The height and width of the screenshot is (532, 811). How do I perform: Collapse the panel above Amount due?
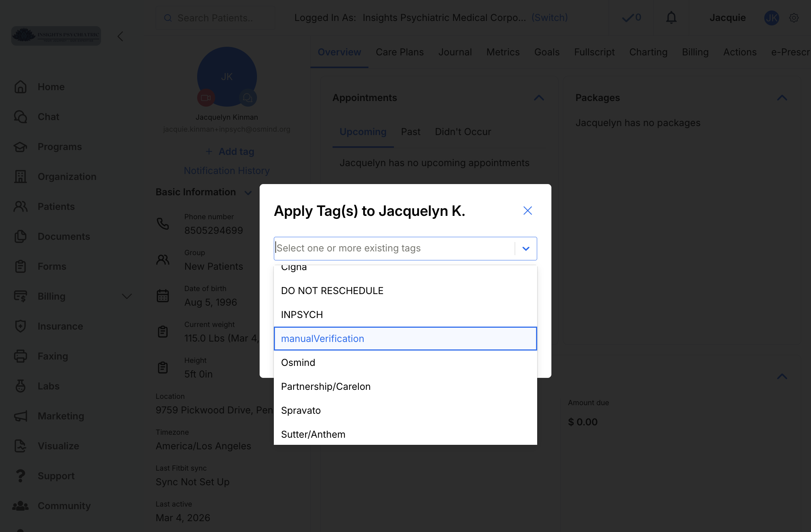[782, 376]
